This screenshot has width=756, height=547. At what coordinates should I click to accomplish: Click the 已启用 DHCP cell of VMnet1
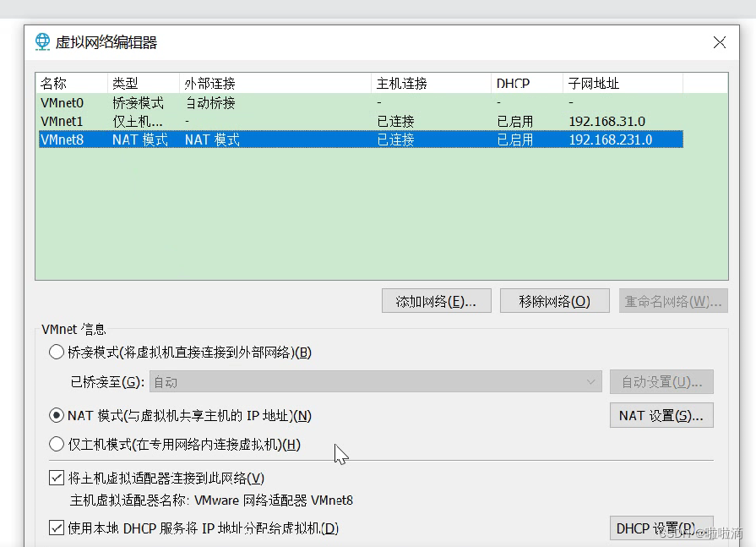tap(515, 121)
